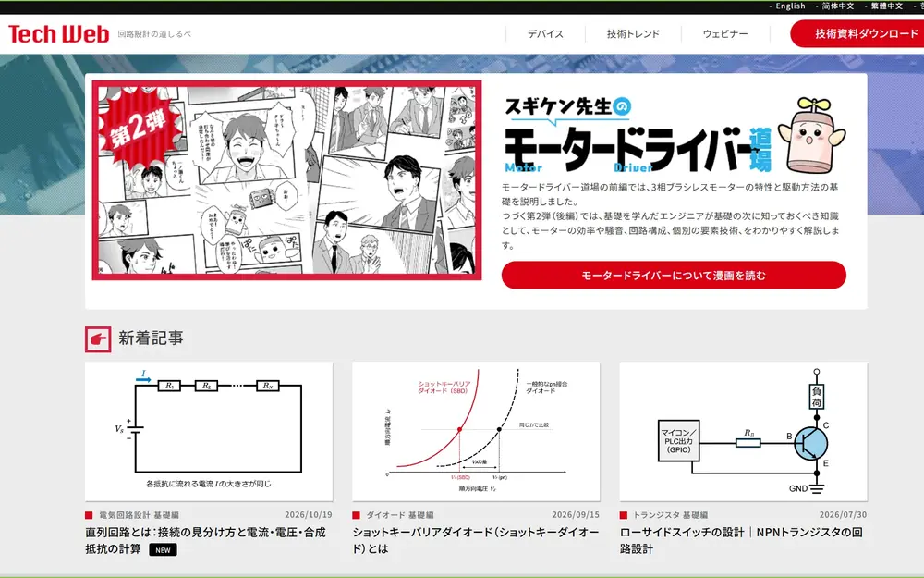
Task: Click the モータードライバー道場 title graphic
Action: pos(638,135)
